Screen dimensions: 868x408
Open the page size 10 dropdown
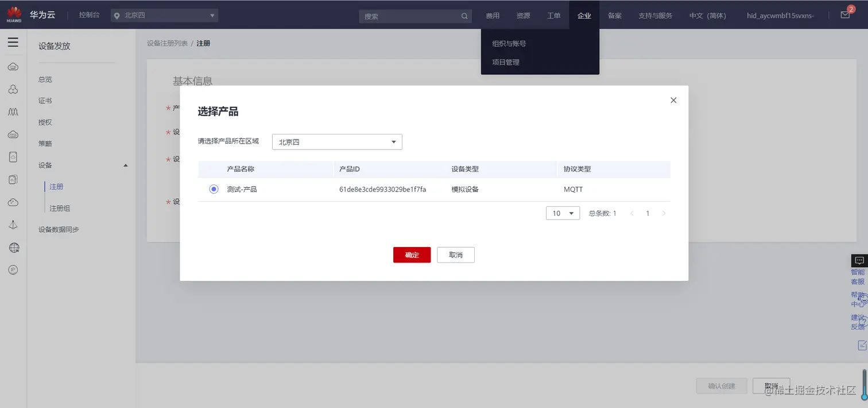pos(563,213)
